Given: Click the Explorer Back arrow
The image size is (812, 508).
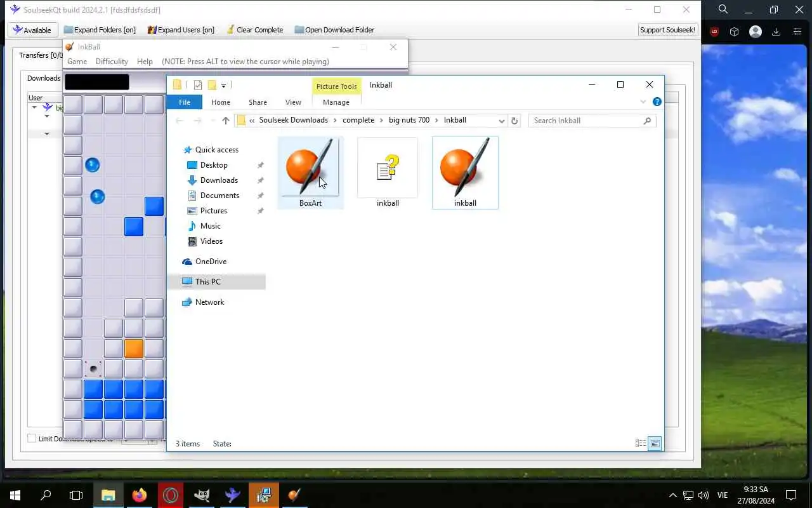Looking at the screenshot, I should coord(180,121).
